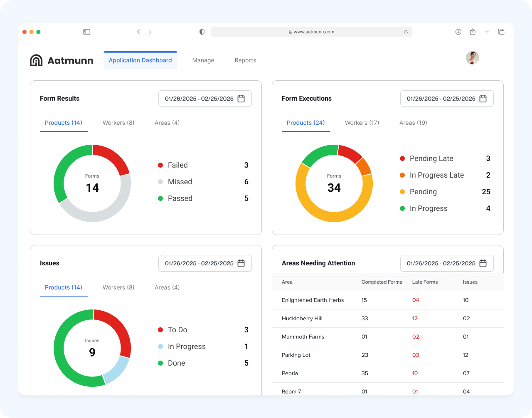This screenshot has width=532, height=418.
Task: Click gray Missed legend dot
Action: click(x=160, y=182)
